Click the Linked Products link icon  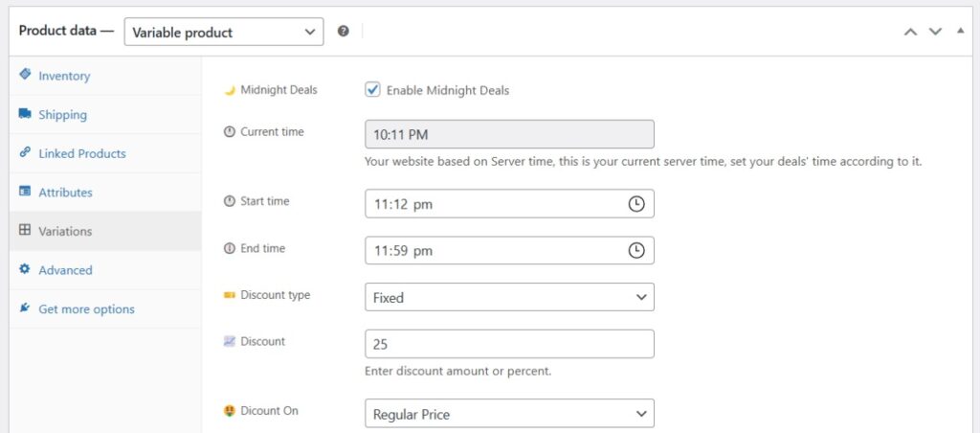pos(25,153)
